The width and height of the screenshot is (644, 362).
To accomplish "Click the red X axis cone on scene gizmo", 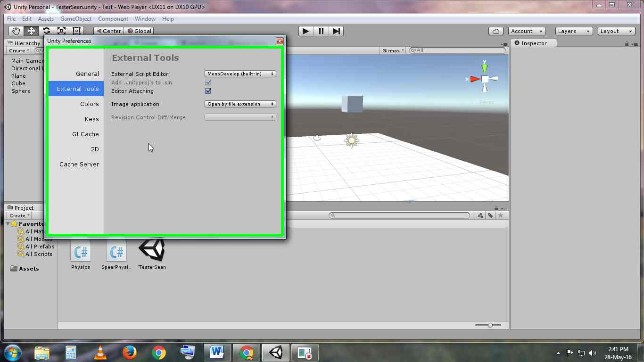I will click(x=475, y=79).
